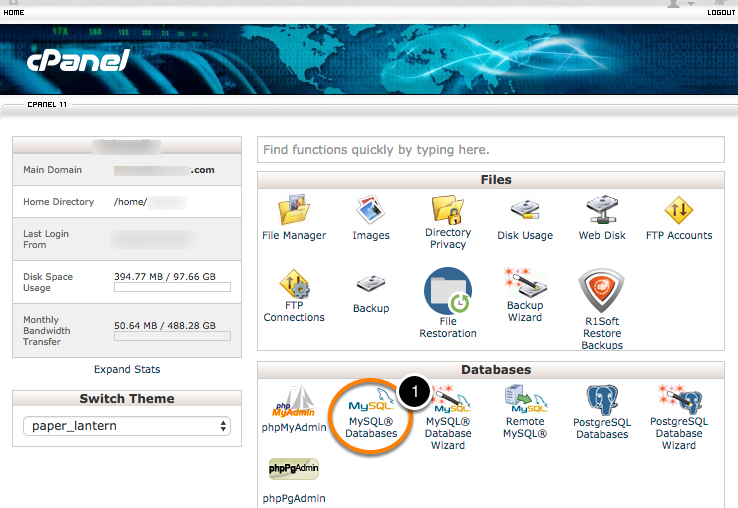Open the Web Disk icon

click(x=602, y=210)
